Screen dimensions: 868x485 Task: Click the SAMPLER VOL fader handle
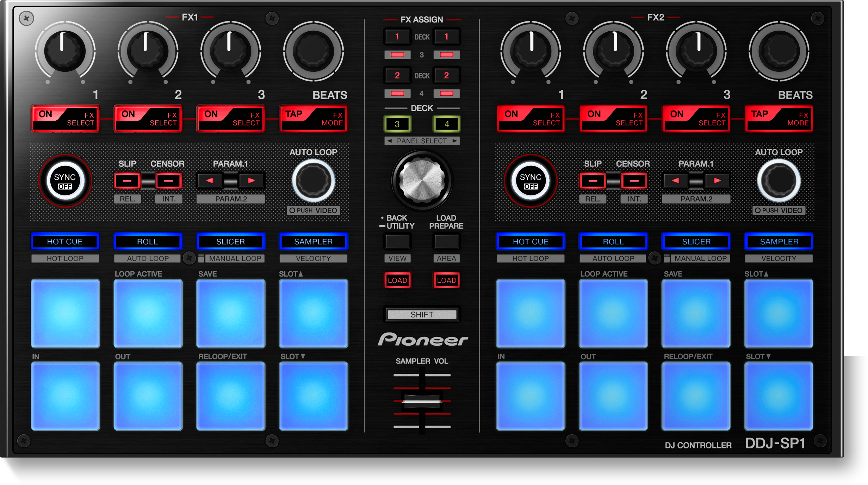422,401
